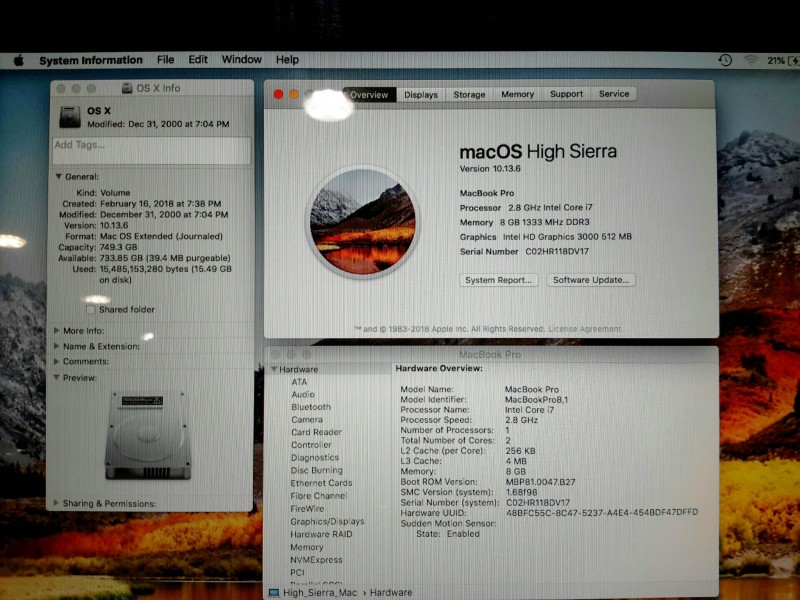Viewport: 800px width, 600px height.
Task: Select Ethernet Cards in the sidebar
Action: 321,483
